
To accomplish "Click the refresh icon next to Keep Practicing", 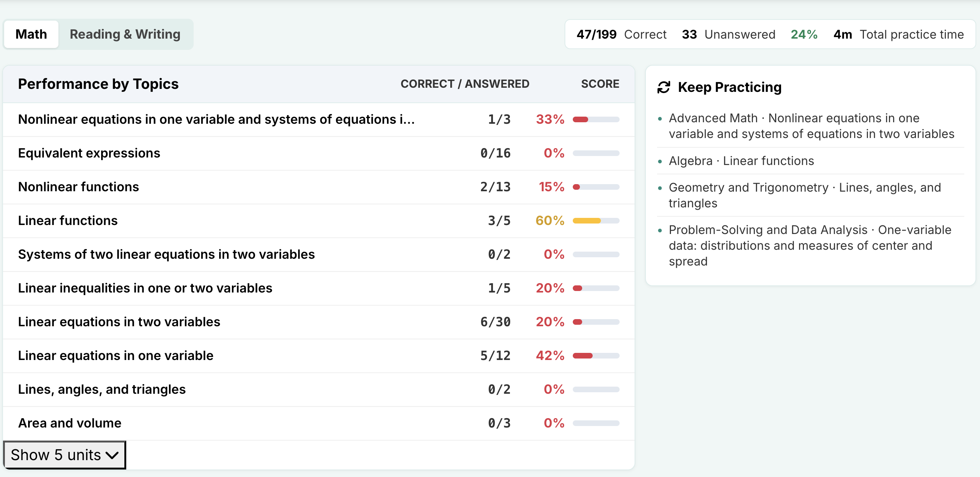I will coord(663,87).
